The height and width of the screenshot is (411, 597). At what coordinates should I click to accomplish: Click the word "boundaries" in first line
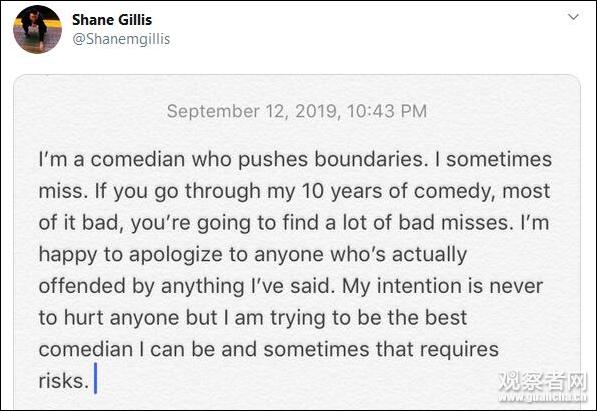368,159
